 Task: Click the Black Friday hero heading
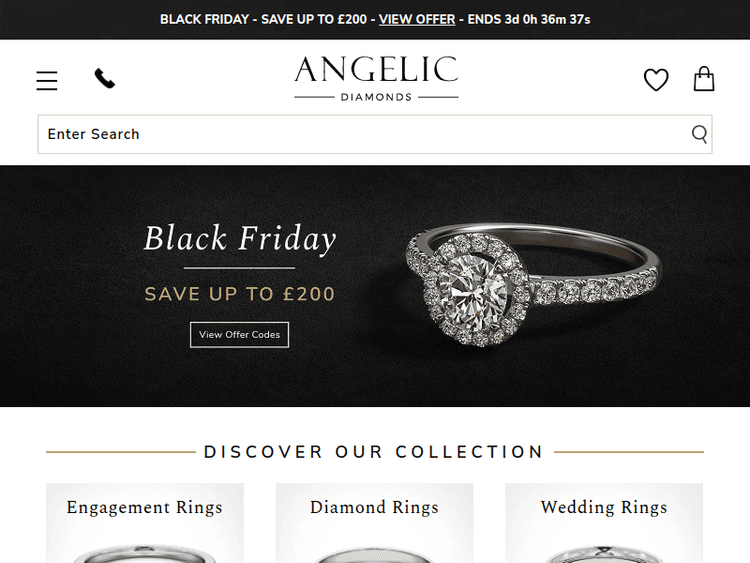tap(240, 238)
